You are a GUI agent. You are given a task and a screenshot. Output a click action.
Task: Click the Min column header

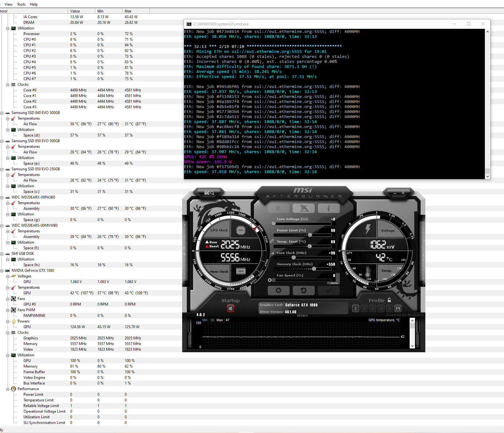pos(109,11)
